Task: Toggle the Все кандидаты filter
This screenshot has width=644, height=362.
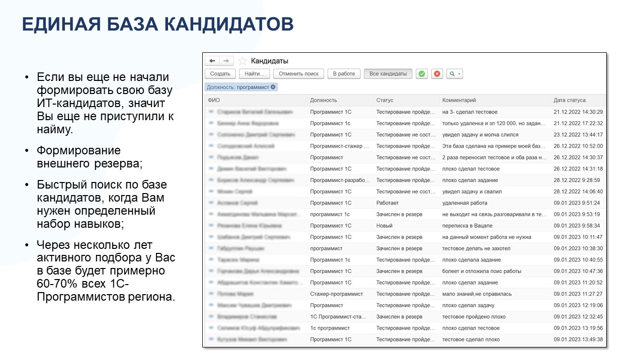Action: (x=388, y=73)
